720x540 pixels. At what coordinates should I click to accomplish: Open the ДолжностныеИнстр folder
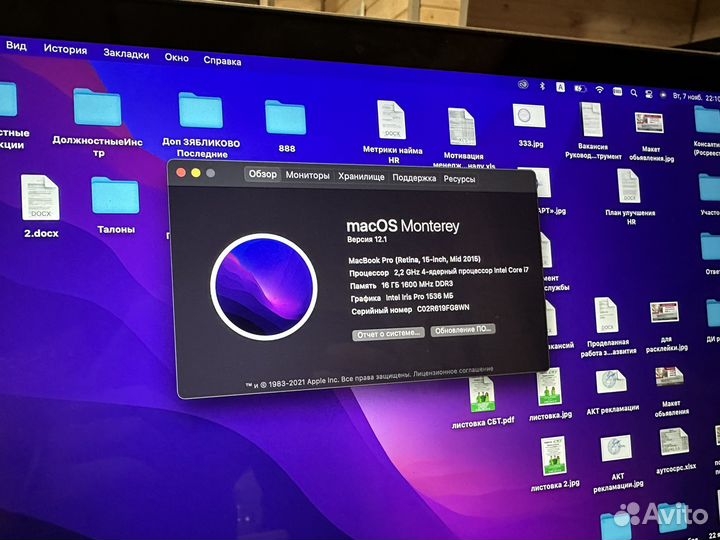click(97, 107)
